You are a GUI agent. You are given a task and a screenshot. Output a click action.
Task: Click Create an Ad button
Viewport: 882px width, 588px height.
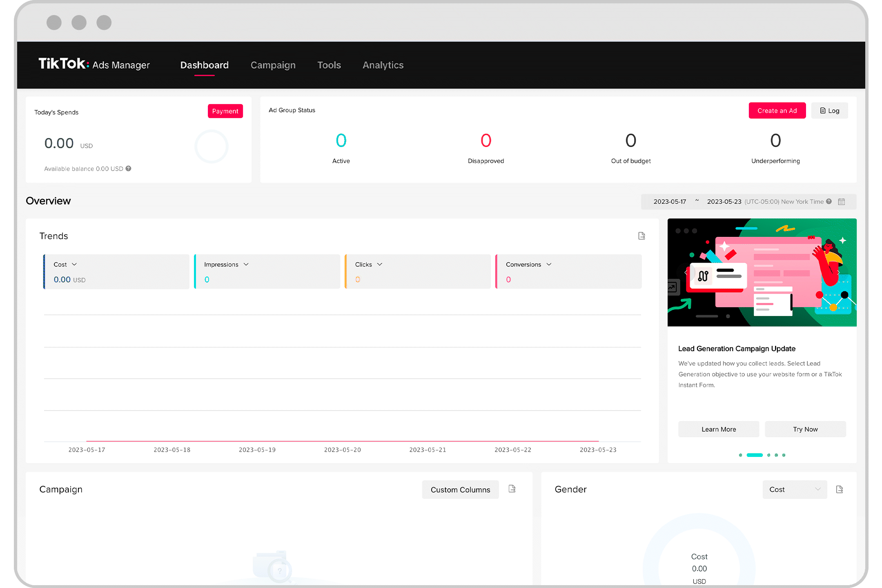[x=776, y=111]
